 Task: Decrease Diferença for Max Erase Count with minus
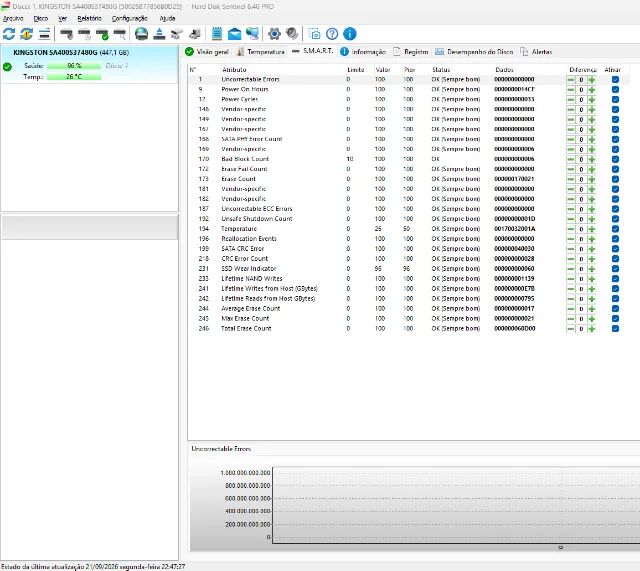[x=571, y=319]
